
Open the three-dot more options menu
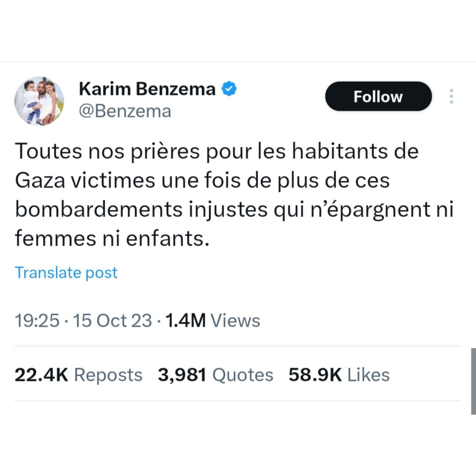point(451,96)
